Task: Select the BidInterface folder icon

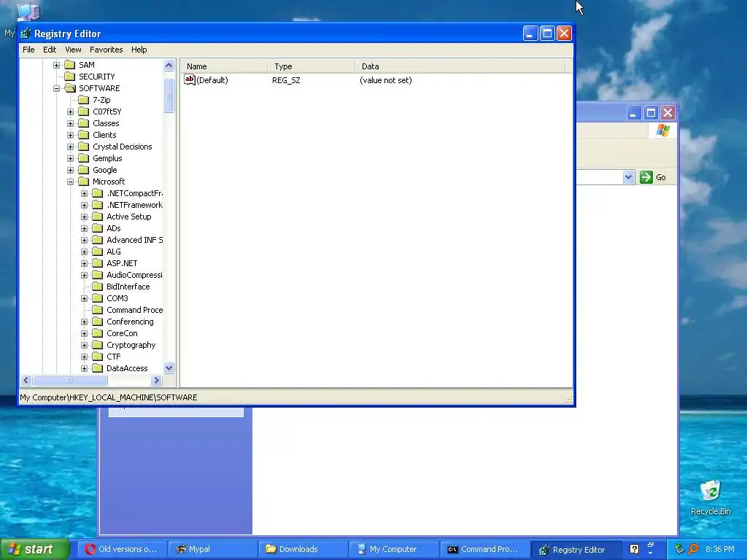Action: click(x=98, y=286)
